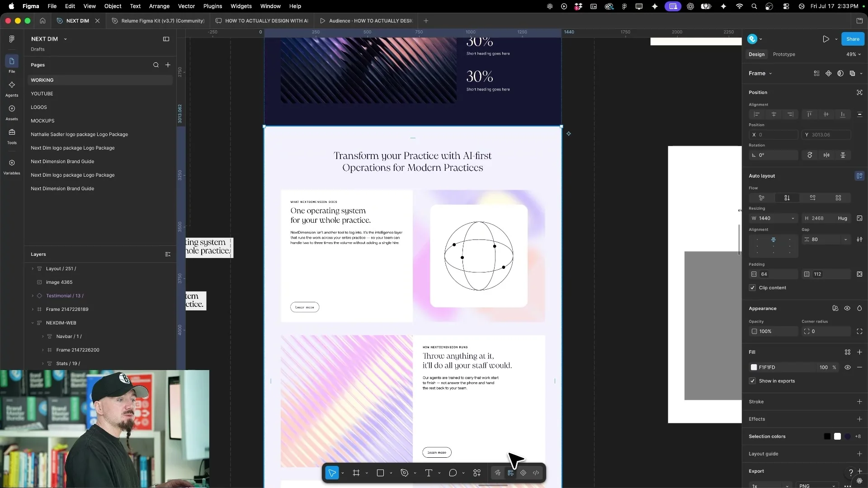The height and width of the screenshot is (488, 868).
Task: Expand the Navbar / 1 layer
Action: click(x=43, y=337)
